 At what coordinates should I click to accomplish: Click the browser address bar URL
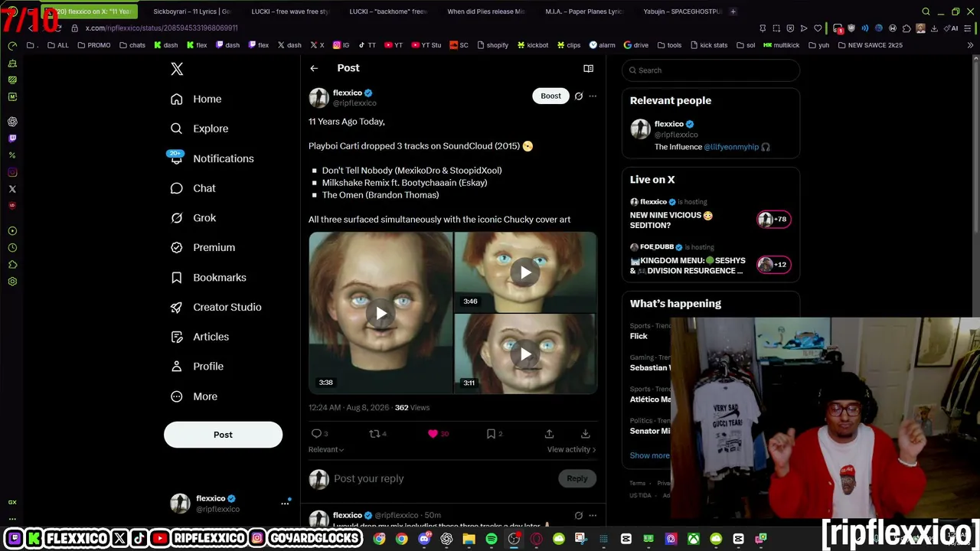[162, 28]
